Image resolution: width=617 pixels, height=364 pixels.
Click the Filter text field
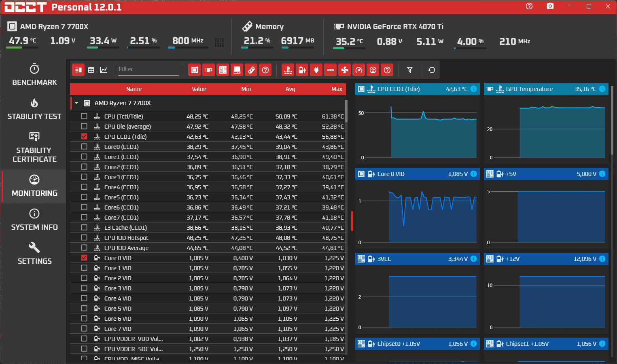[x=148, y=69]
